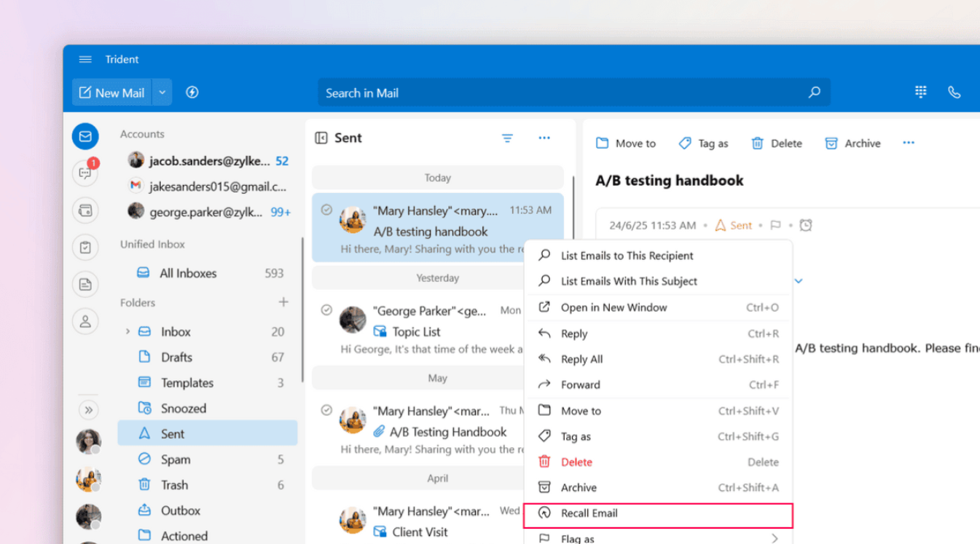
Task: Open more options in Sent list header
Action: pos(544,138)
